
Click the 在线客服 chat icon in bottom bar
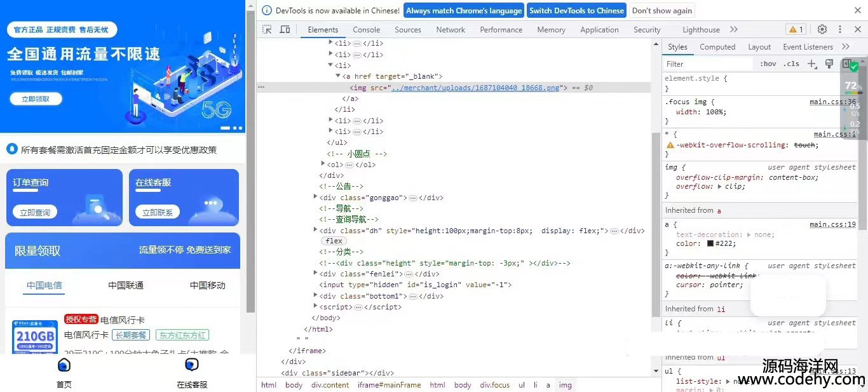(x=192, y=365)
